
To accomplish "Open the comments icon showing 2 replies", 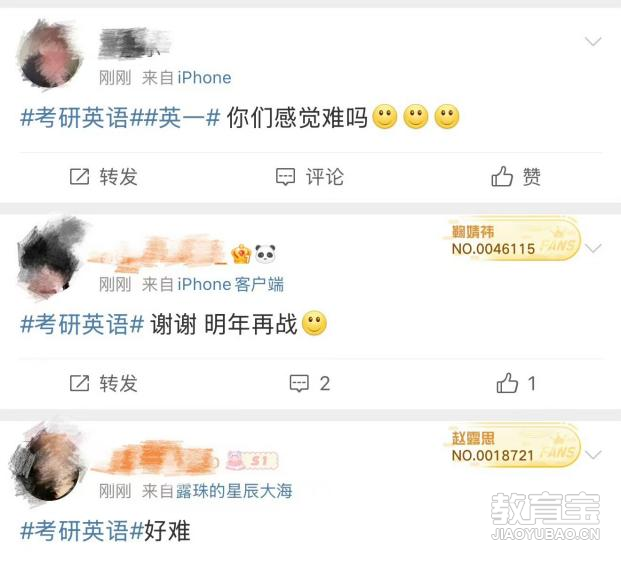I will [x=299, y=383].
